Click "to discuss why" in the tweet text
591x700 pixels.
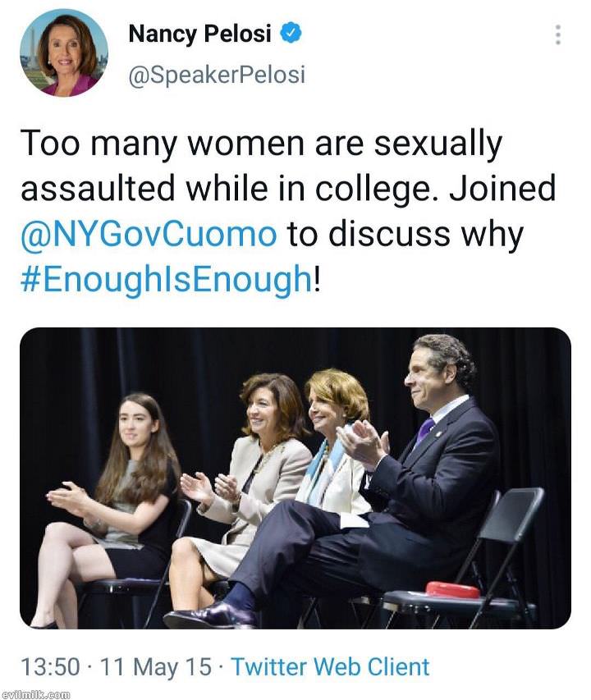(404, 235)
